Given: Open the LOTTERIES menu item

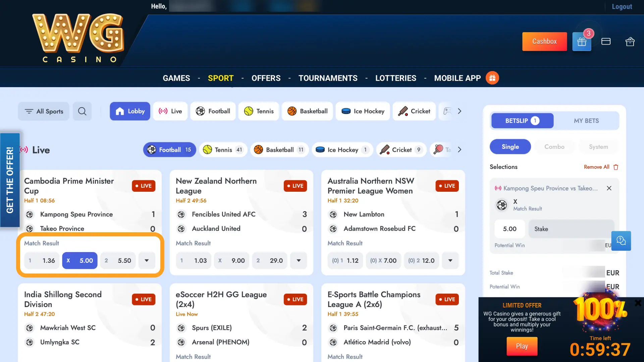Looking at the screenshot, I should coord(396,78).
